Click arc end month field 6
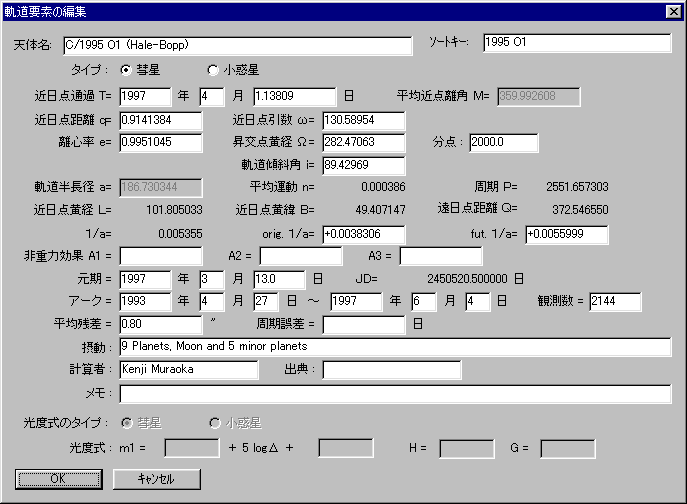This screenshot has height=504, width=687. pyautogui.click(x=424, y=302)
